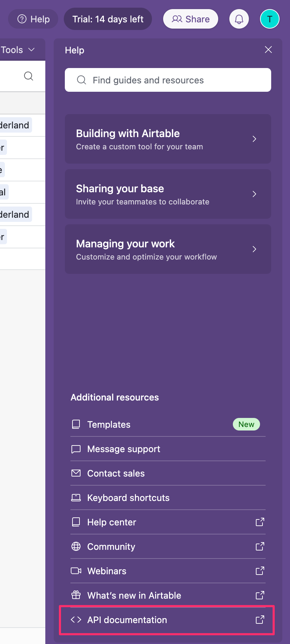Expand chevron on Managing your work card
Image resolution: width=290 pixels, height=644 pixels.
254,249
